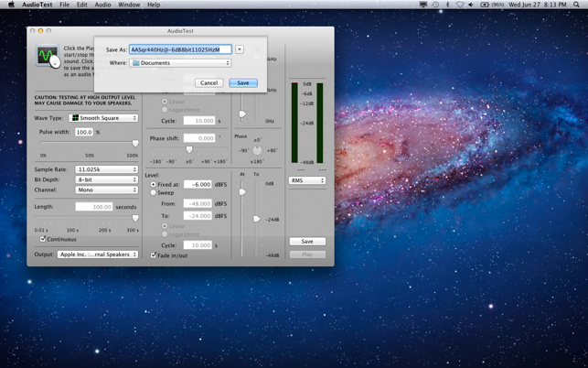Select the Fixed at level radio button
The height and width of the screenshot is (368, 588).
tap(153, 184)
